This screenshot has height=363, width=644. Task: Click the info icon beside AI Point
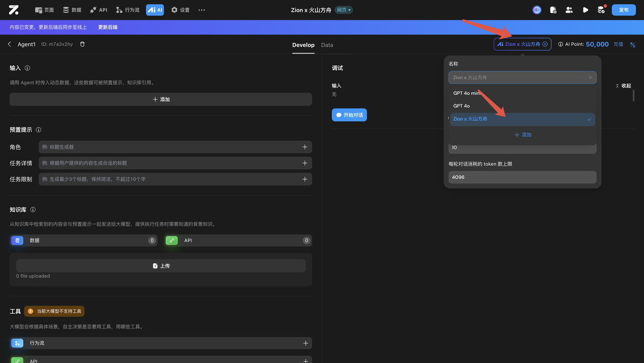[x=560, y=44]
